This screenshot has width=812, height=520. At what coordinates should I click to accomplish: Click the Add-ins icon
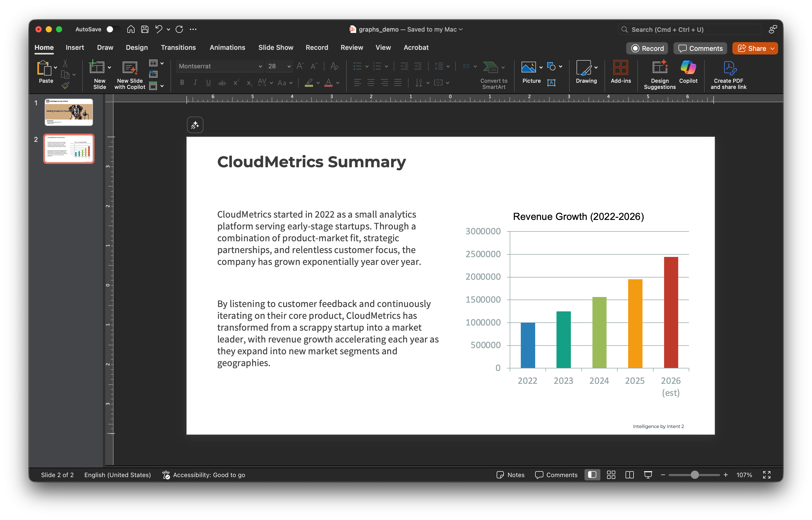[x=620, y=68]
